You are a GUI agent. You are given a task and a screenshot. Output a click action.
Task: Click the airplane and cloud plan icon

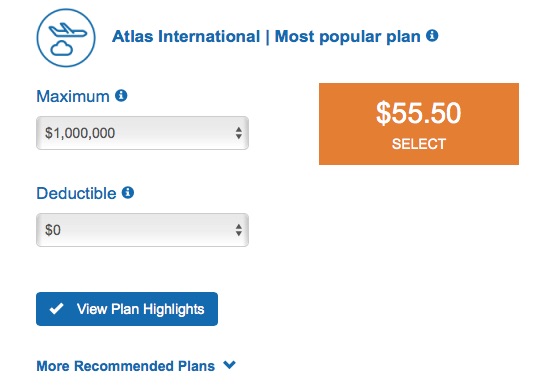tap(66, 38)
